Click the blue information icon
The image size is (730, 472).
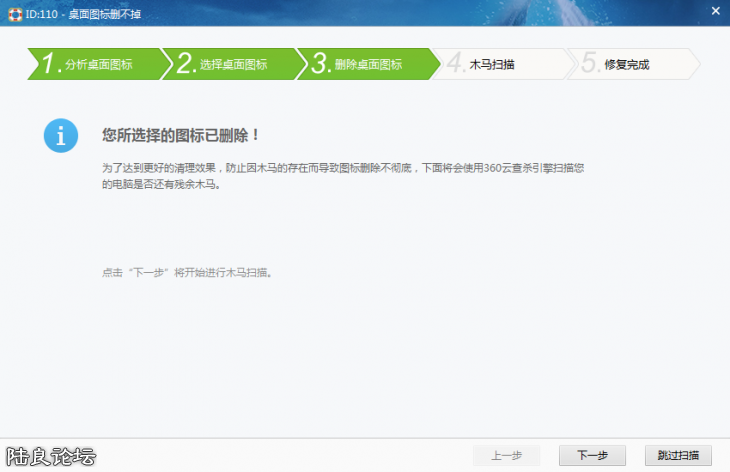point(61,135)
